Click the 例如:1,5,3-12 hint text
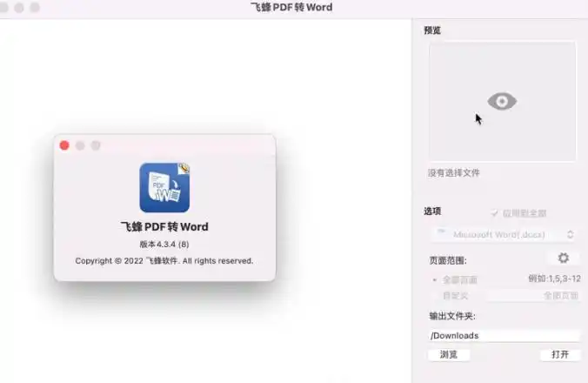588x383 pixels. tap(554, 279)
